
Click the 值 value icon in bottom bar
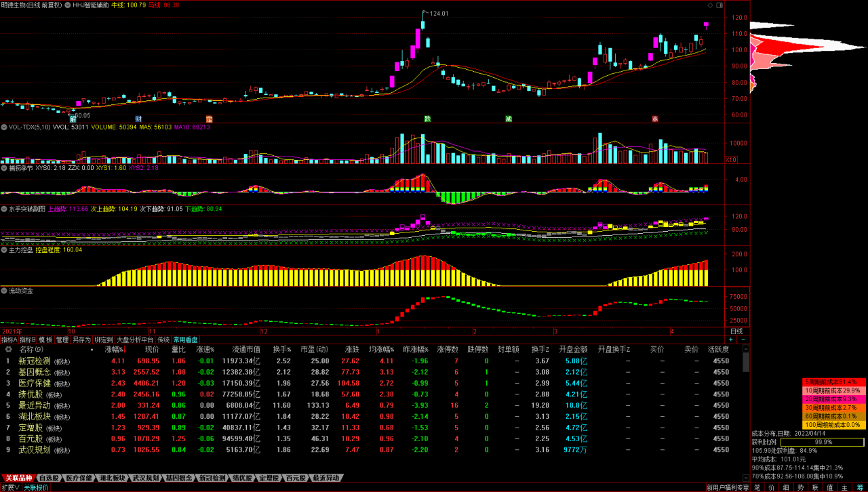829,487
